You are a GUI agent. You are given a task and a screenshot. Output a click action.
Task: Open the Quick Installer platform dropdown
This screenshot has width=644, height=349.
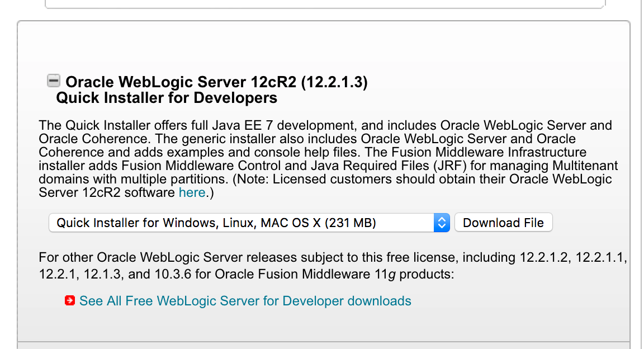point(249,223)
